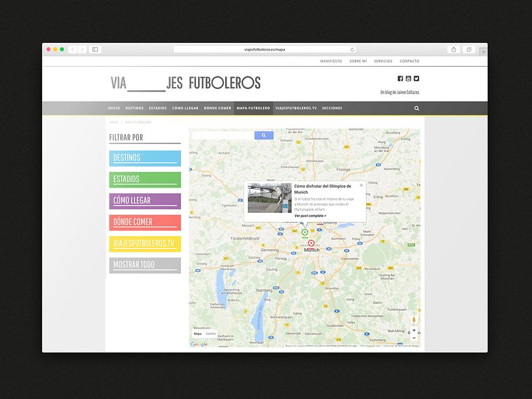532x399 pixels.
Task: Open Estadios in main menu
Action: pos(158,108)
